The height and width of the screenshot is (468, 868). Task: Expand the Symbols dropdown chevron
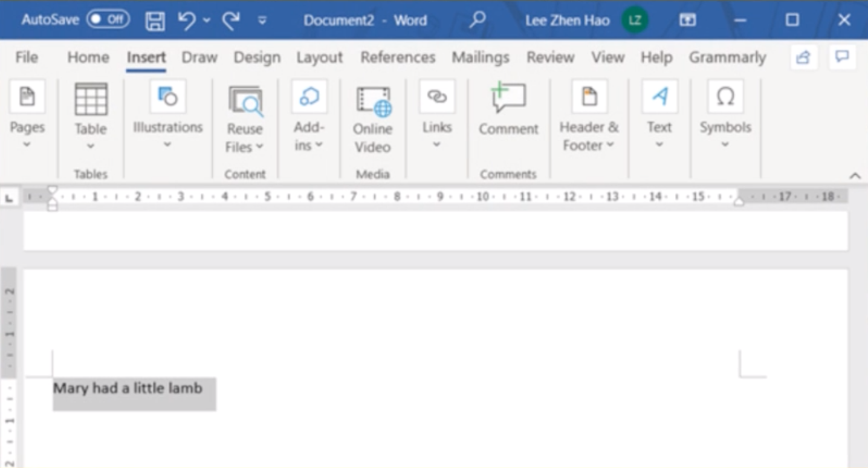tap(725, 145)
